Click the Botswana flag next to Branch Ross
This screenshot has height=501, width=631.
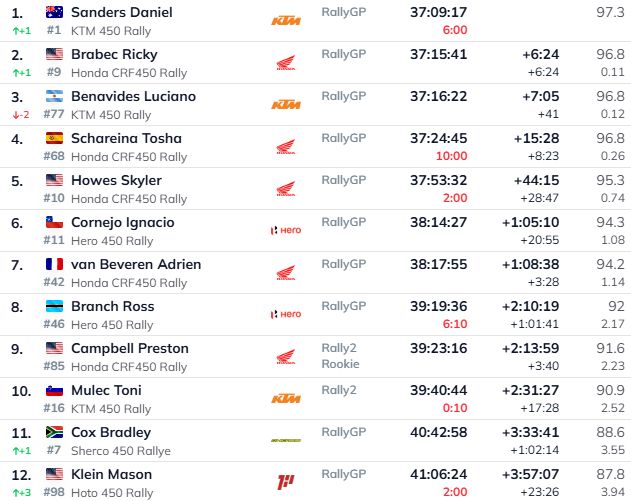pyautogui.click(x=54, y=306)
